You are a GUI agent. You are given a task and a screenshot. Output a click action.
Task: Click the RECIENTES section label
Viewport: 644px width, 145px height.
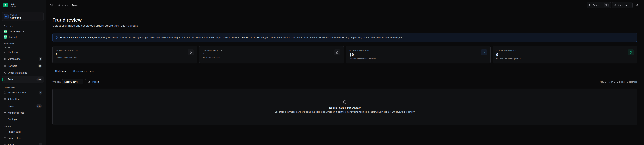[x=12, y=26]
